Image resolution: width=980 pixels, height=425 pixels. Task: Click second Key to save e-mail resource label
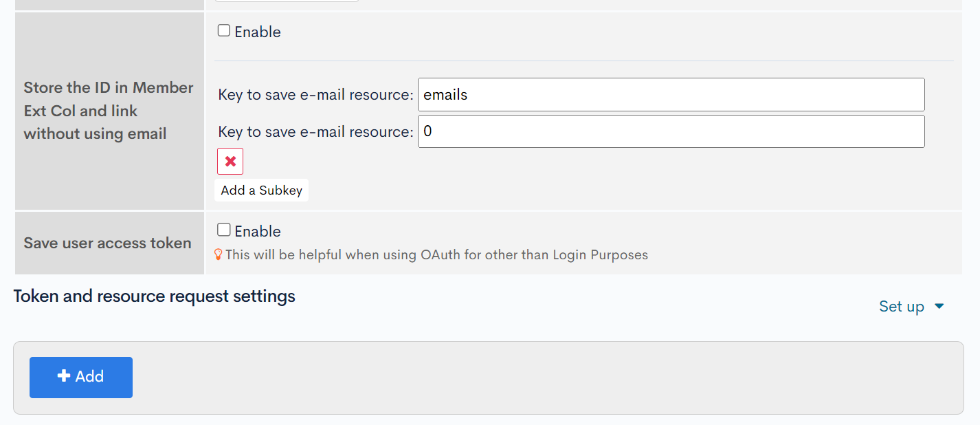(315, 132)
